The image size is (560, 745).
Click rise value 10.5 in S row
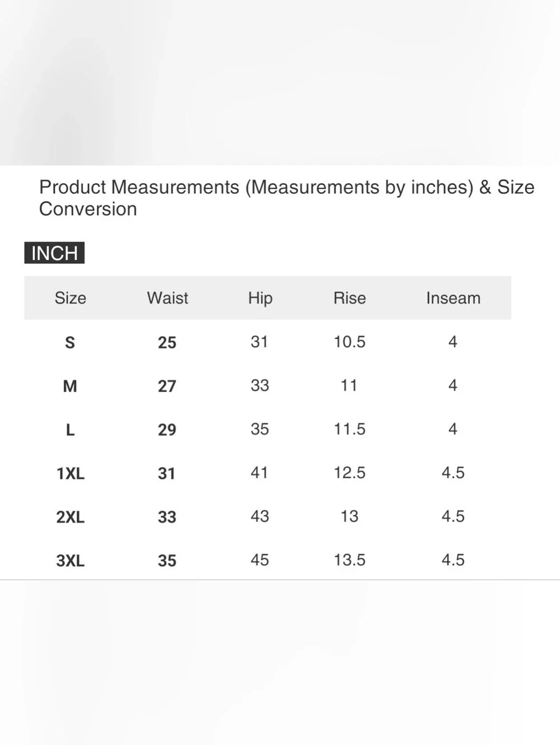(x=349, y=342)
